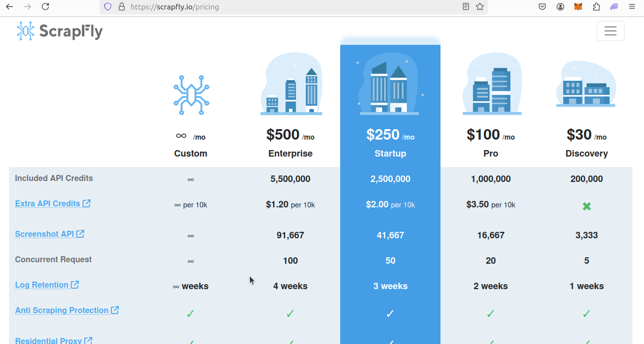
Task: Click the $30 Discovery price
Action: tap(579, 135)
